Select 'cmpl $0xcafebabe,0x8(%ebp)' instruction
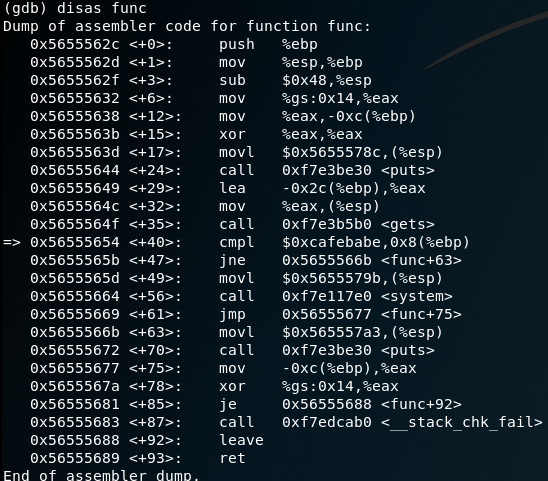 pos(344,243)
